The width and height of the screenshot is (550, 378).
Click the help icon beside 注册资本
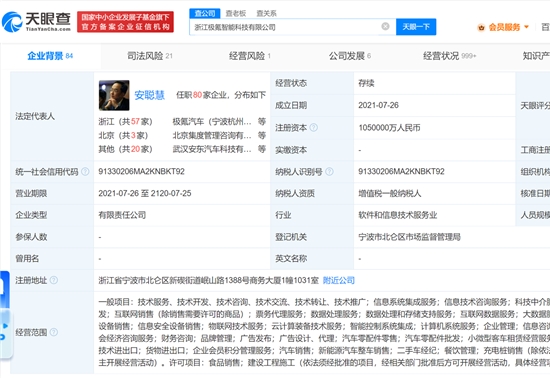(x=314, y=128)
